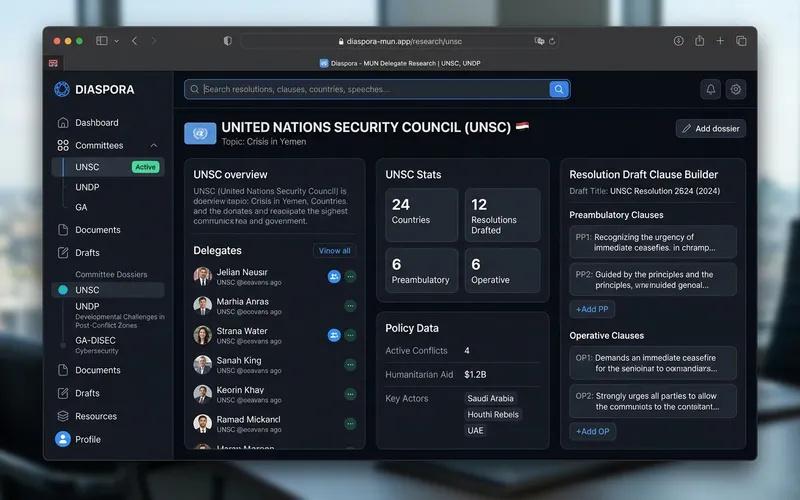Open Keorin Khay's more options menu
This screenshot has width=800, height=500.
click(x=350, y=394)
